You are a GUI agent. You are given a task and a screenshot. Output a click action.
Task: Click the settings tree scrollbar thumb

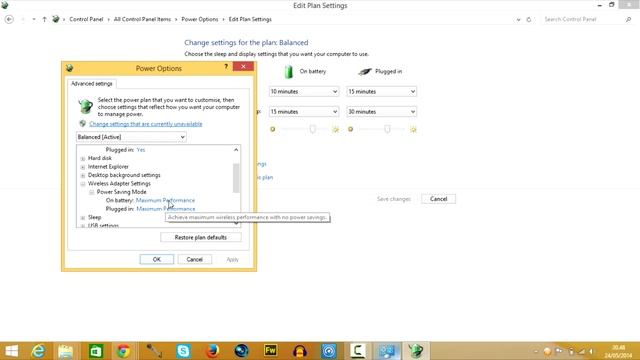tap(236, 178)
